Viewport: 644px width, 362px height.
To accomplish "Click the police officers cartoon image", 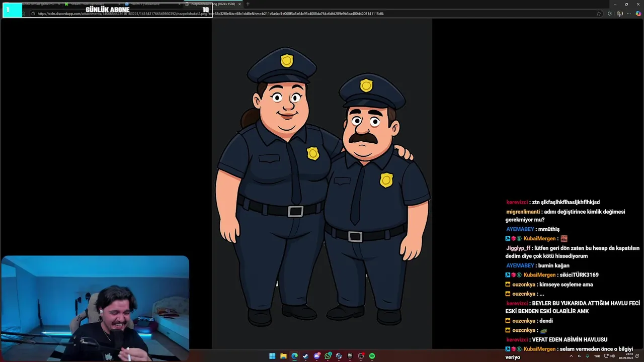I will click(322, 184).
